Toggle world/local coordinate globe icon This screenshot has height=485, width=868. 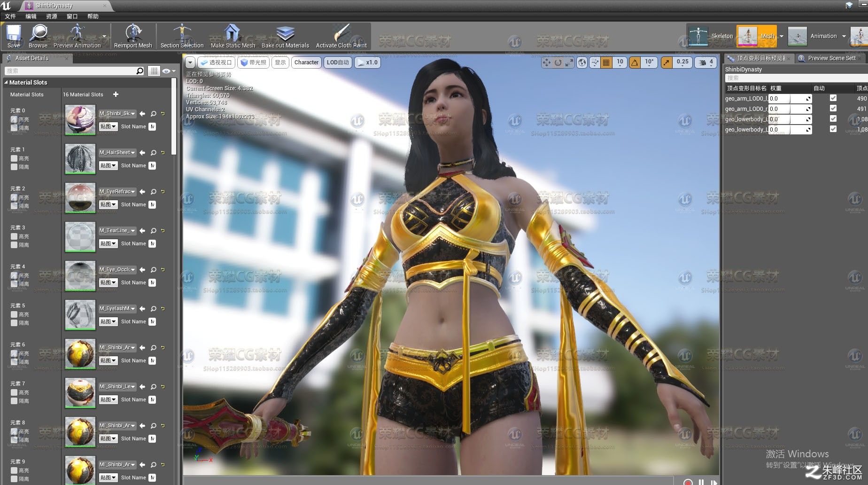tap(582, 62)
